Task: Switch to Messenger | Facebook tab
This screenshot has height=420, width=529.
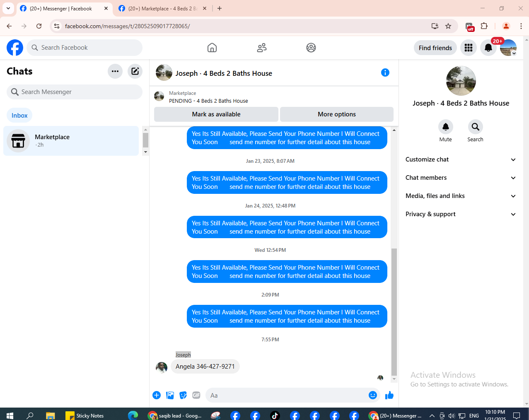Action: [61, 8]
